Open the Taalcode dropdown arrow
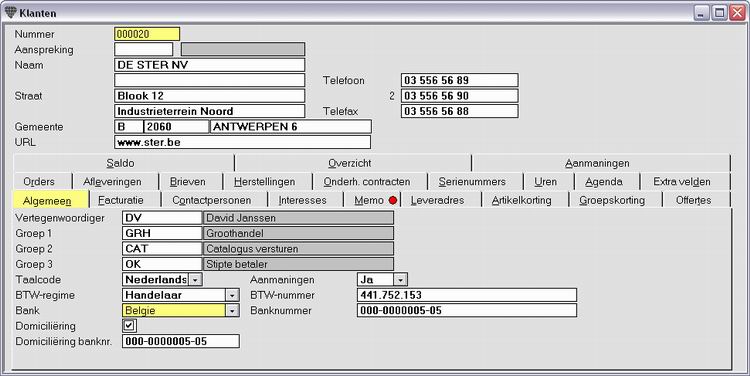Viewport: 750px width, 376px height. click(195, 280)
